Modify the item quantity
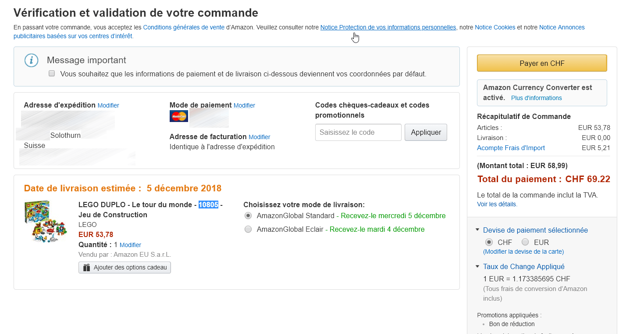 pos(130,245)
